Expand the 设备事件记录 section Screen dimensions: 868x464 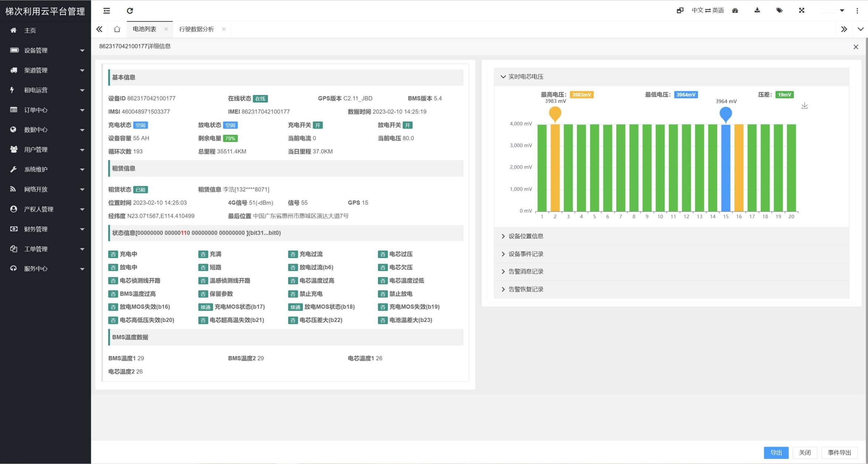[671, 254]
